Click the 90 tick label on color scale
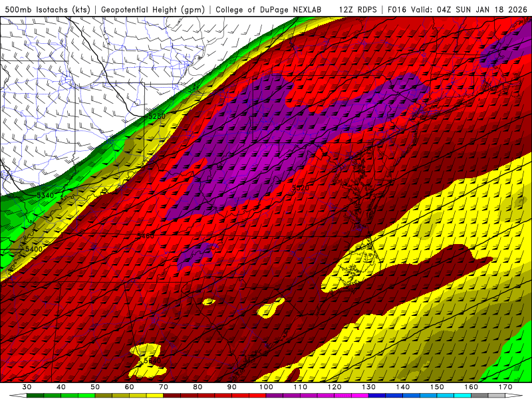532x399 pixels. click(x=231, y=387)
